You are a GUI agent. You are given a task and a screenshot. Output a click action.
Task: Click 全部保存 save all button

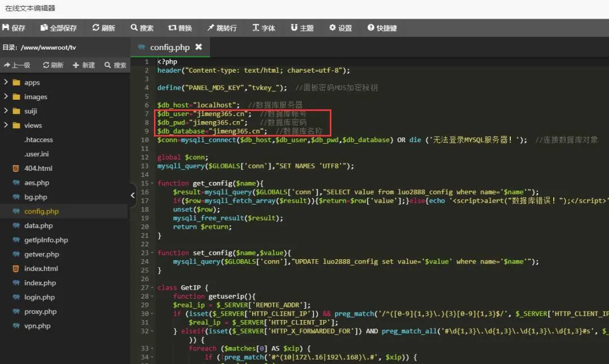pos(59,28)
